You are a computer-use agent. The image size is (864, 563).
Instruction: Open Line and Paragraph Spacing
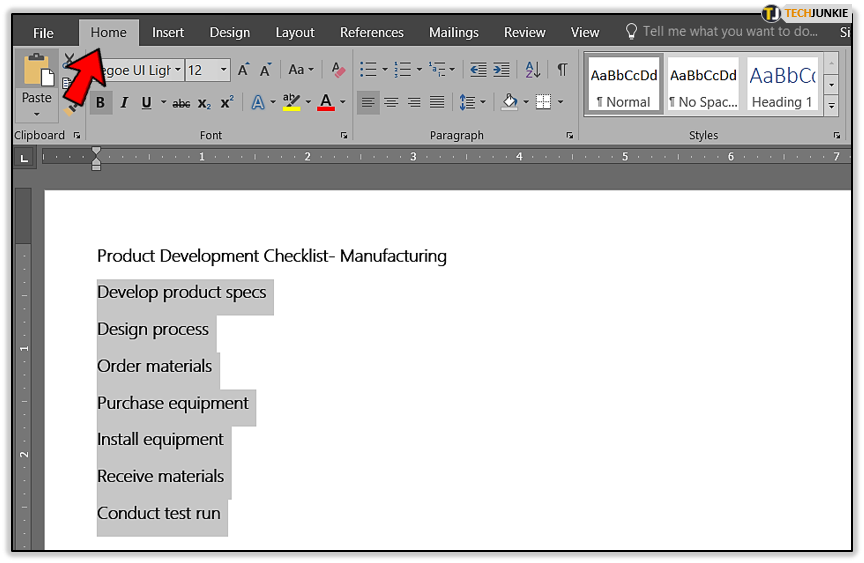coord(472,102)
